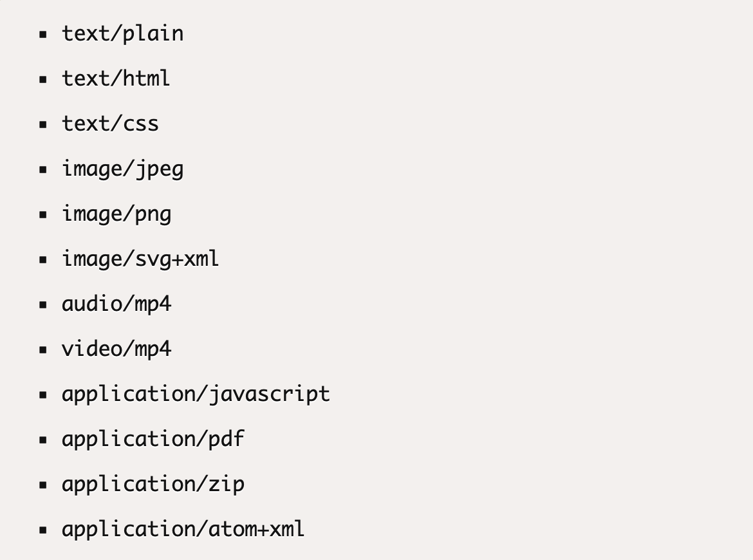Click application/javascript in the list

pyautogui.click(x=196, y=395)
